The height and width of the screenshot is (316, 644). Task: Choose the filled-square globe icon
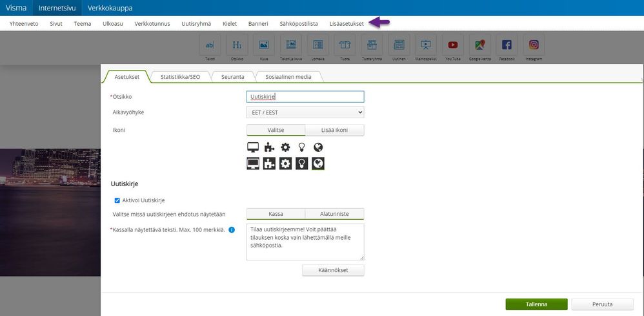318,163
